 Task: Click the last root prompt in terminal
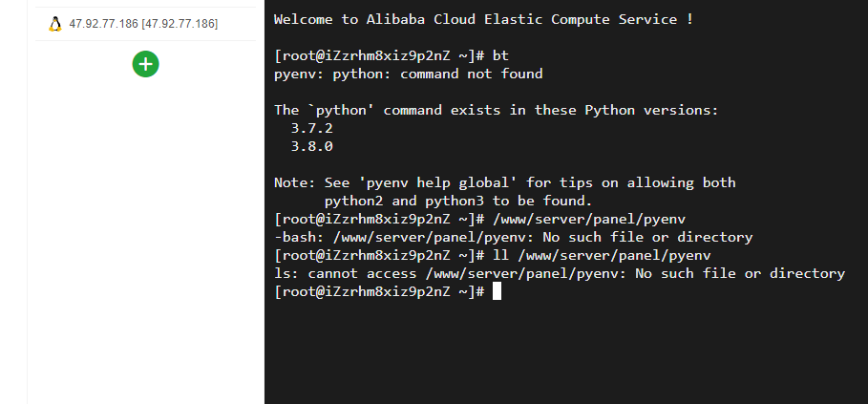point(379,291)
